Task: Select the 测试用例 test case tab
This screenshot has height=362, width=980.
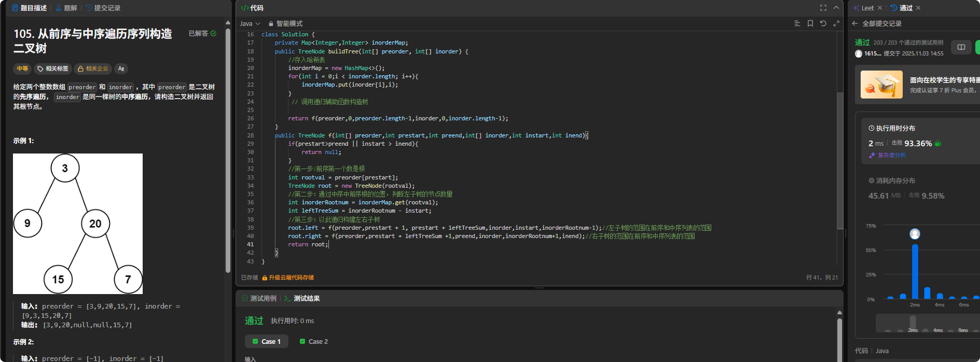Action: pos(259,298)
